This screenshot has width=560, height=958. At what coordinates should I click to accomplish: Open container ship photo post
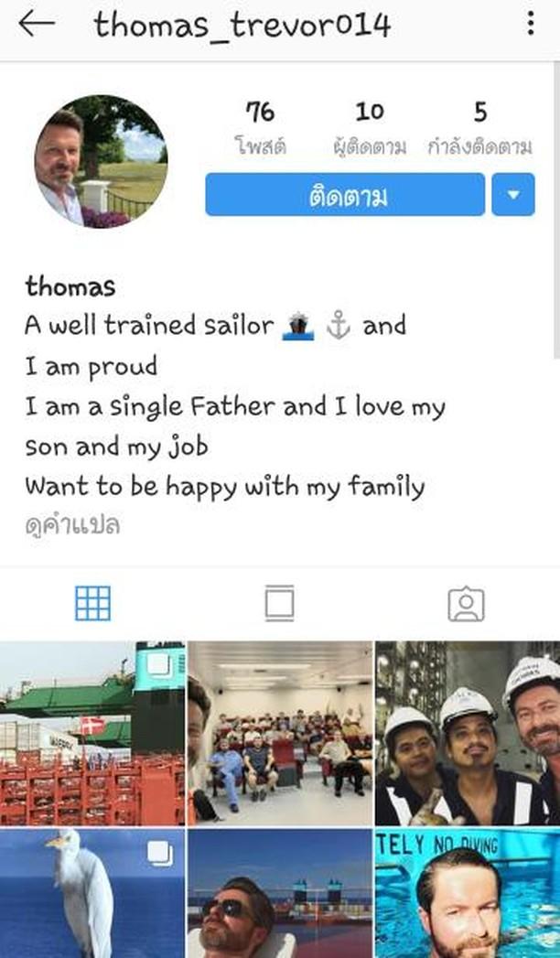tap(92, 733)
